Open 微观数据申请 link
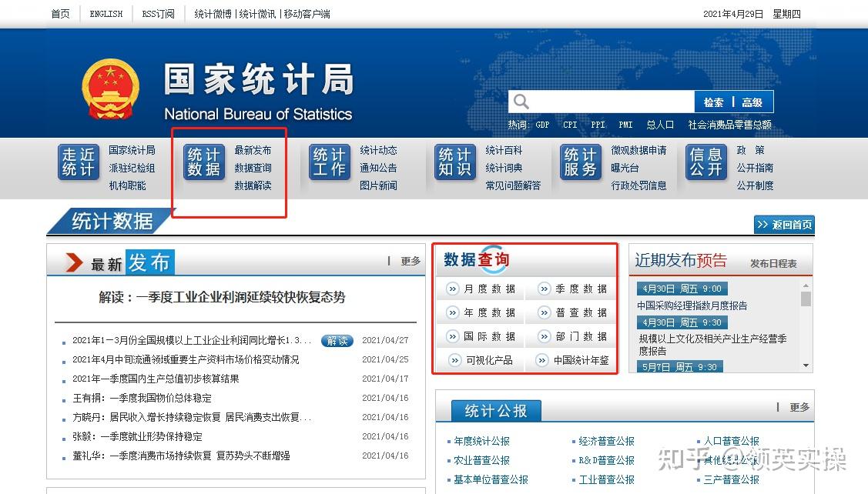This screenshot has height=494, width=868. [x=638, y=151]
